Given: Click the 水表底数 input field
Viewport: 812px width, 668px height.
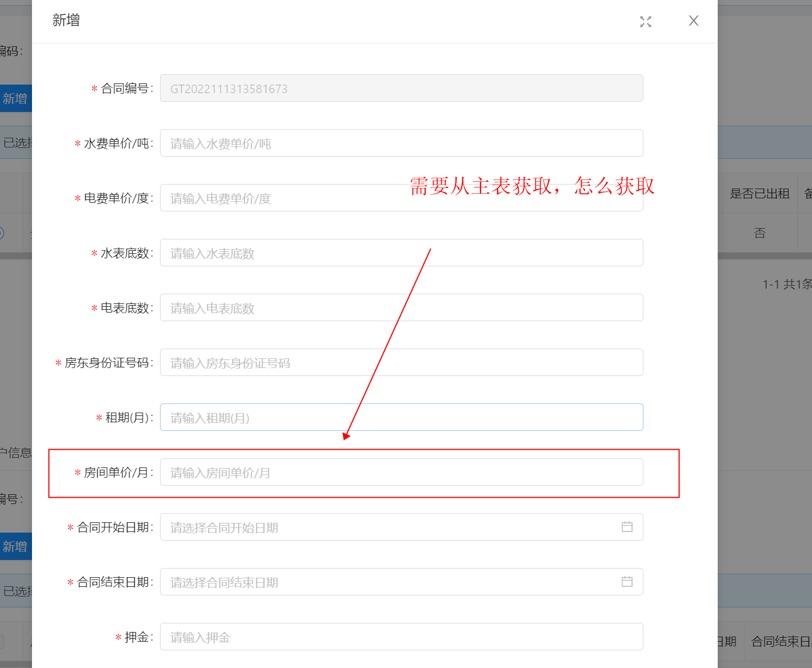Looking at the screenshot, I should [401, 253].
